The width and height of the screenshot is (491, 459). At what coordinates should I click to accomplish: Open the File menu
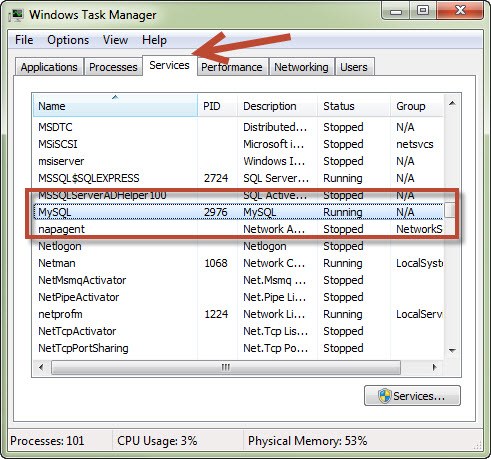click(x=24, y=40)
